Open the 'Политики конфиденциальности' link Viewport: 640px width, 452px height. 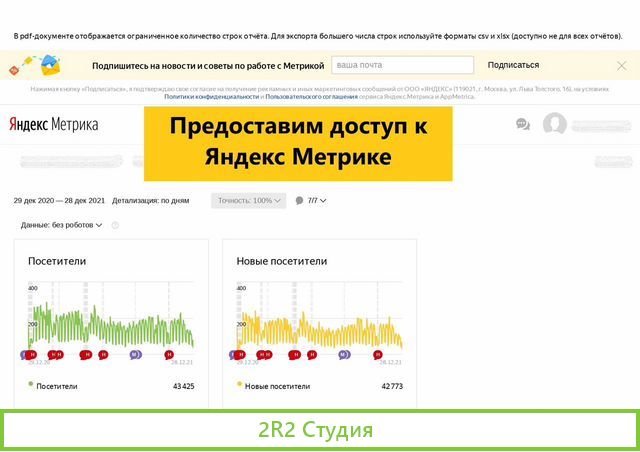[x=211, y=97]
